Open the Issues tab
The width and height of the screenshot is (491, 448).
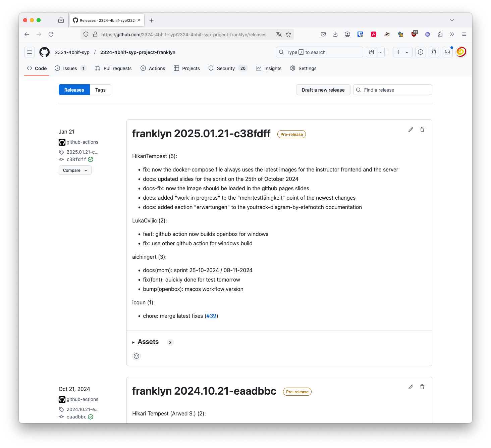[71, 68]
